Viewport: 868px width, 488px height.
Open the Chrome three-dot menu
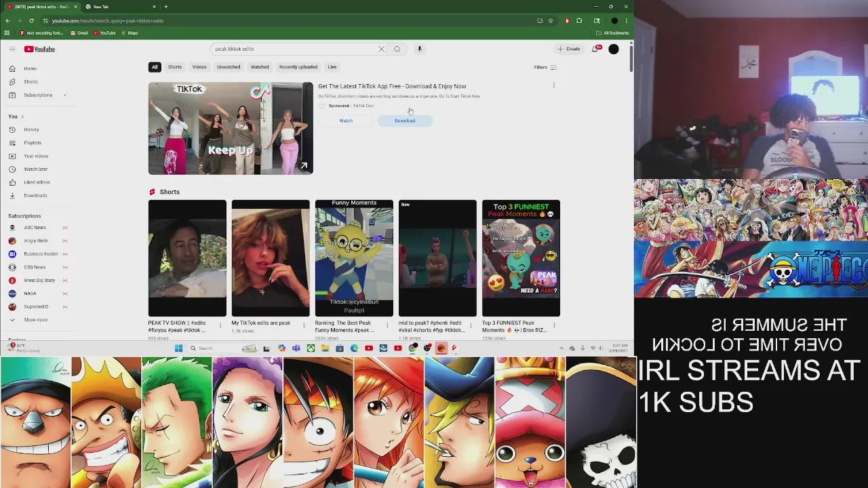(627, 20)
